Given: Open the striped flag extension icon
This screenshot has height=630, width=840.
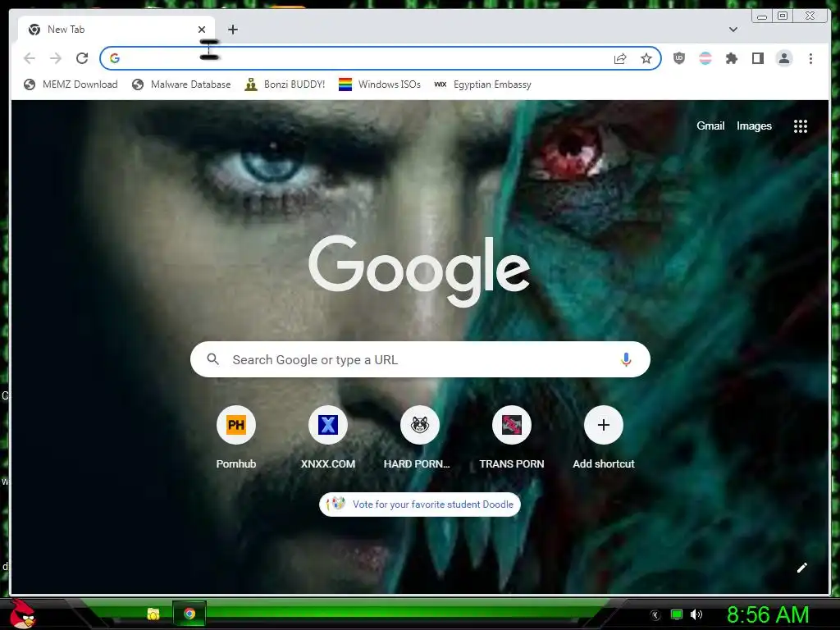Looking at the screenshot, I should (x=705, y=58).
